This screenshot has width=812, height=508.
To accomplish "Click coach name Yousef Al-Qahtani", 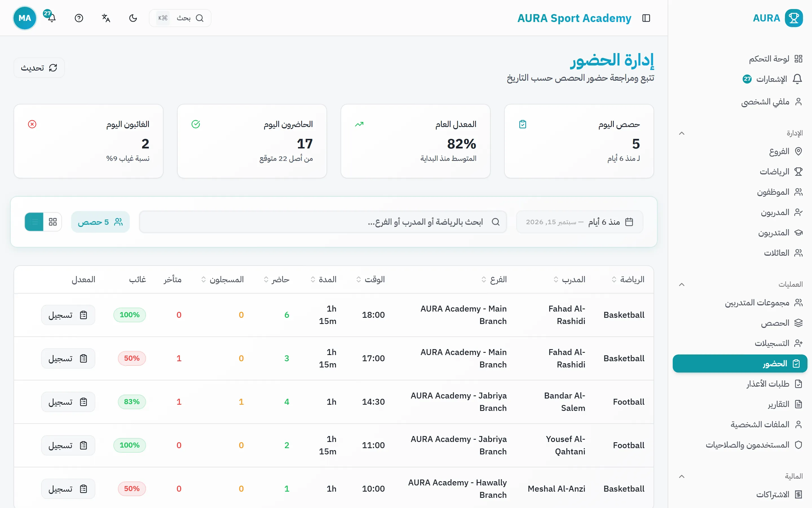I will pos(565,445).
